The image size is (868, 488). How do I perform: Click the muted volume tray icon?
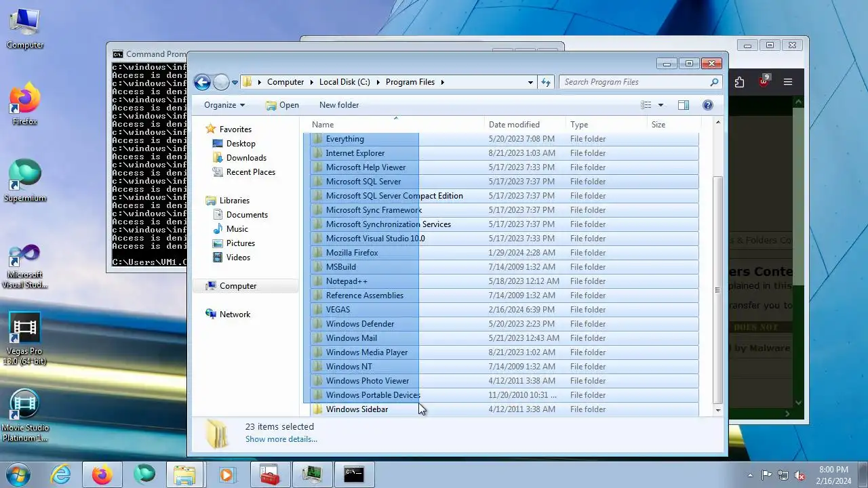(800, 475)
